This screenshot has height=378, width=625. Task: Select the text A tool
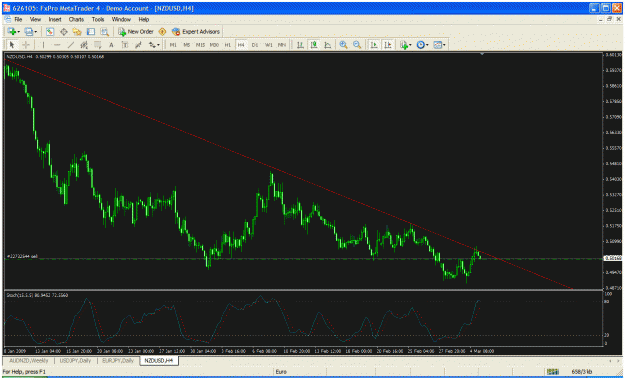(x=111, y=45)
